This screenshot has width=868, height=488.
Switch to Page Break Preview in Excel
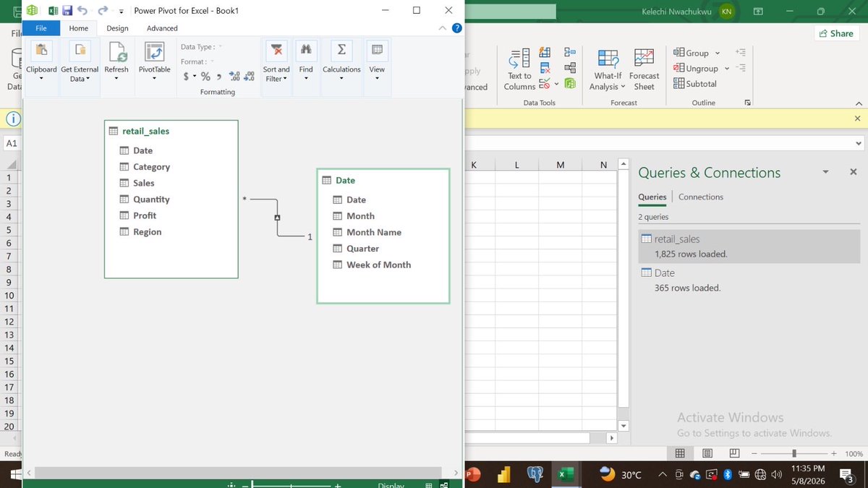[734, 453]
